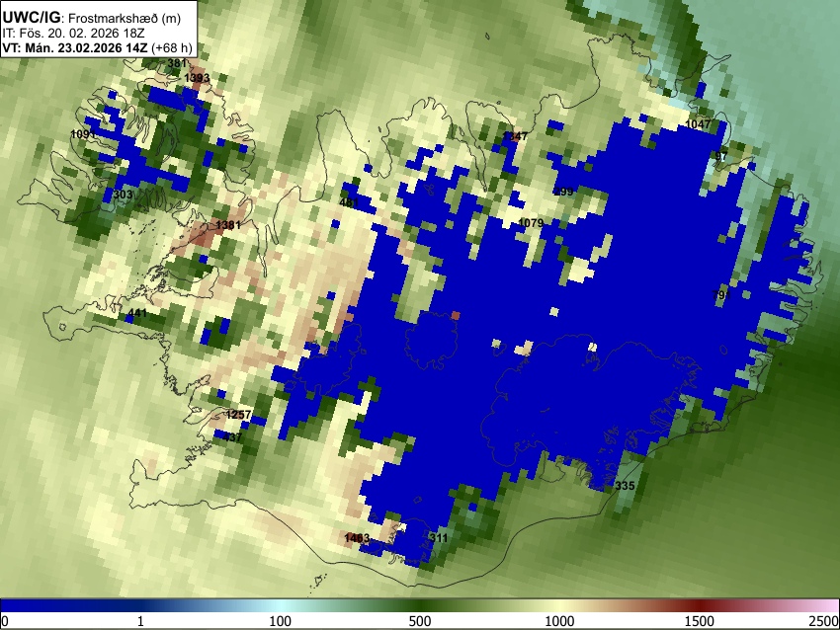Click the legend tick label 0

(5, 621)
